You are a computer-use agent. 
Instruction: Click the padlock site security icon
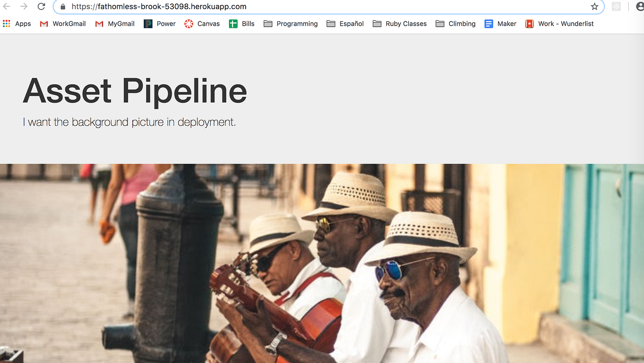point(63,7)
